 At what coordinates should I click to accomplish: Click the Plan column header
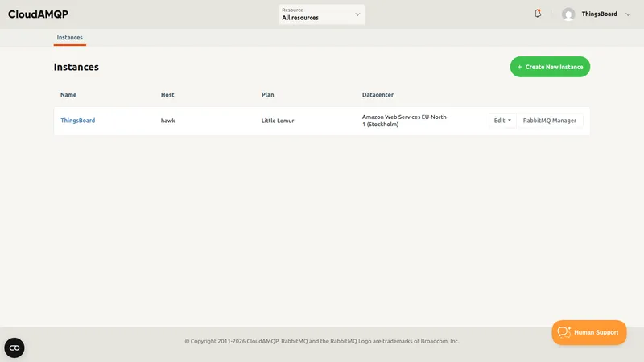268,95
